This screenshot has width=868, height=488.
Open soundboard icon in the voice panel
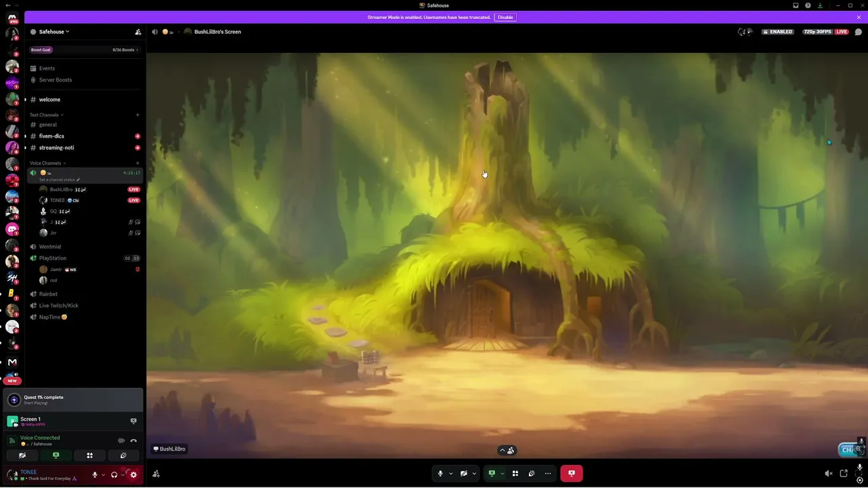pos(123,455)
